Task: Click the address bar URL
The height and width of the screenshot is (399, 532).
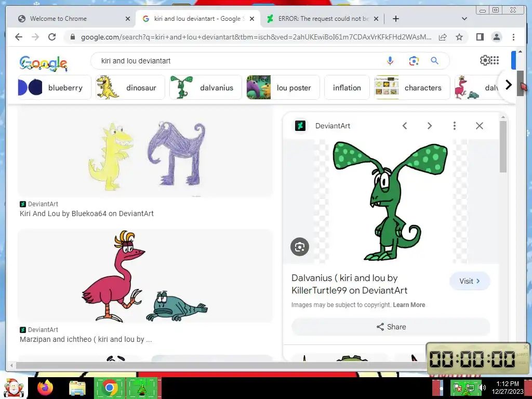Action: pyautogui.click(x=256, y=37)
